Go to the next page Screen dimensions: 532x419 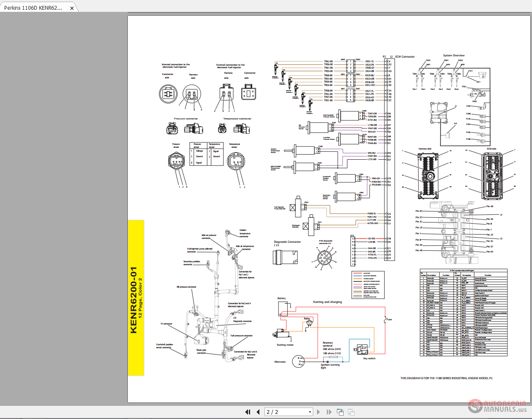319,412
